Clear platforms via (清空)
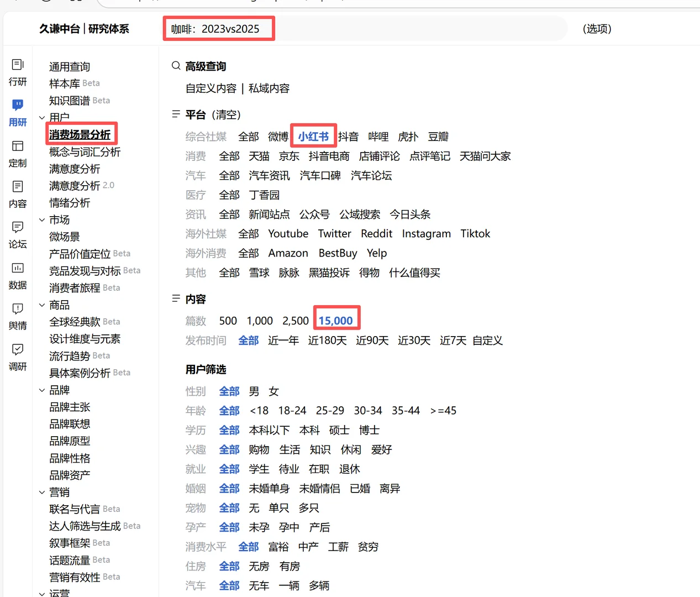 point(227,115)
